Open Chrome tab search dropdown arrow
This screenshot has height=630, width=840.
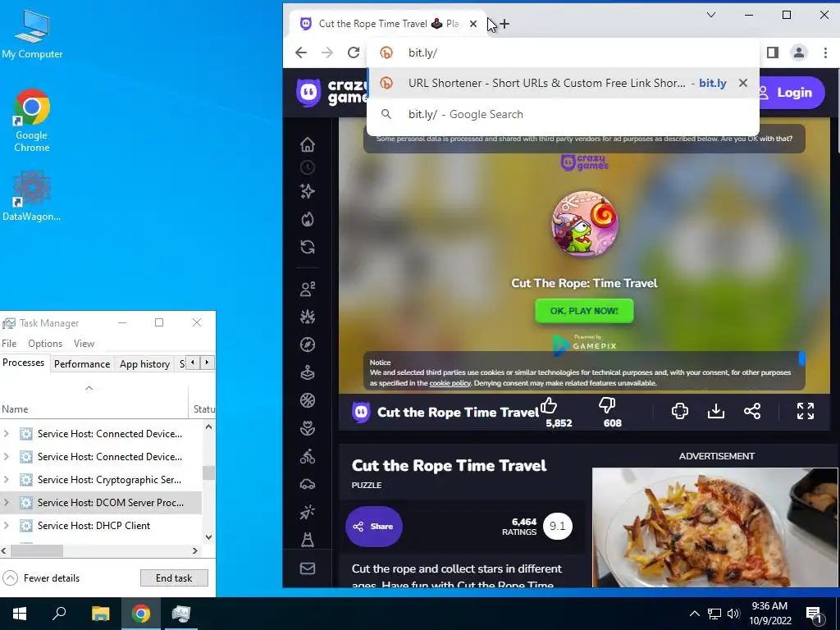(711, 15)
